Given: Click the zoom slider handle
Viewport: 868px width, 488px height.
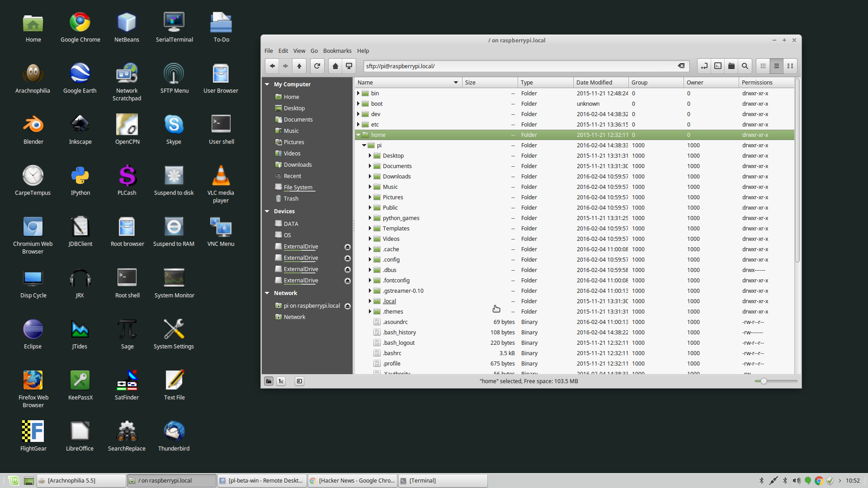Looking at the screenshot, I should coord(764,381).
